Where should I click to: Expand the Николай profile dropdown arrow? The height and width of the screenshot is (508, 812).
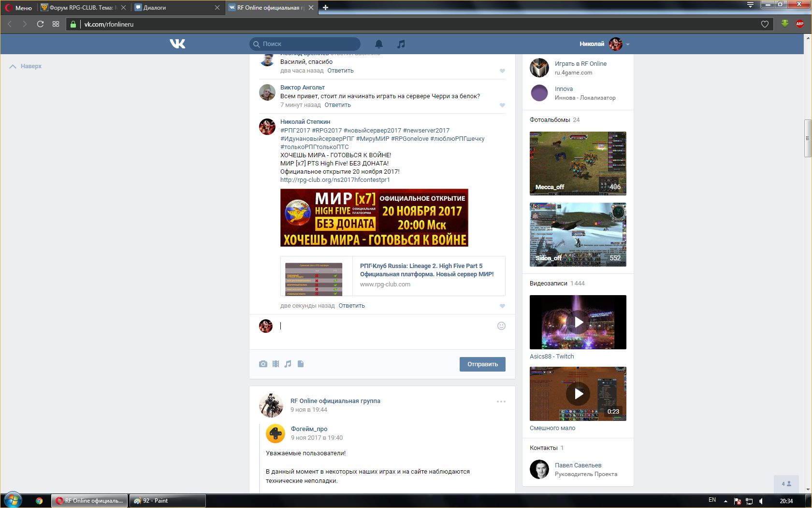click(628, 44)
